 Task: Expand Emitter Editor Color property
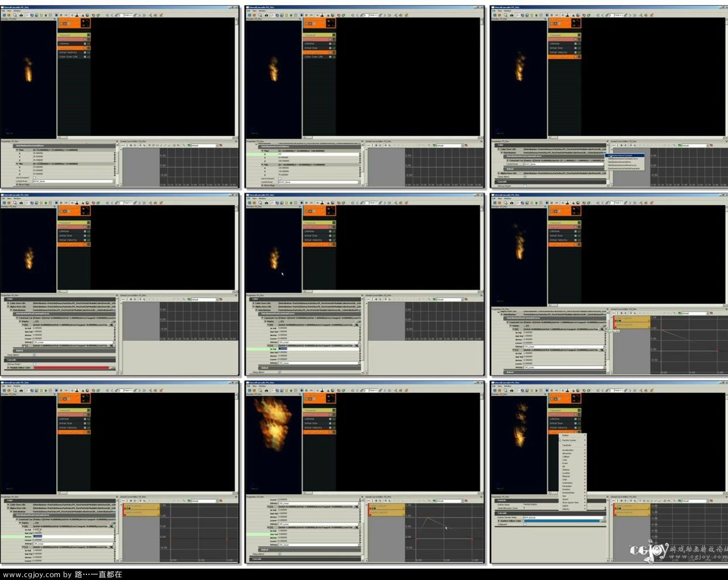(499, 521)
